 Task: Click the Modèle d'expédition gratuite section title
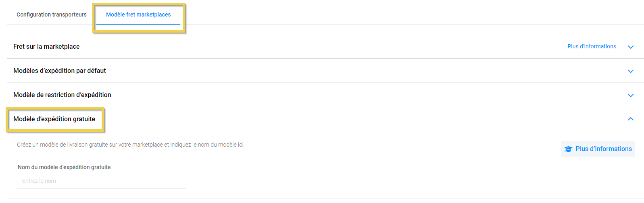[54, 119]
